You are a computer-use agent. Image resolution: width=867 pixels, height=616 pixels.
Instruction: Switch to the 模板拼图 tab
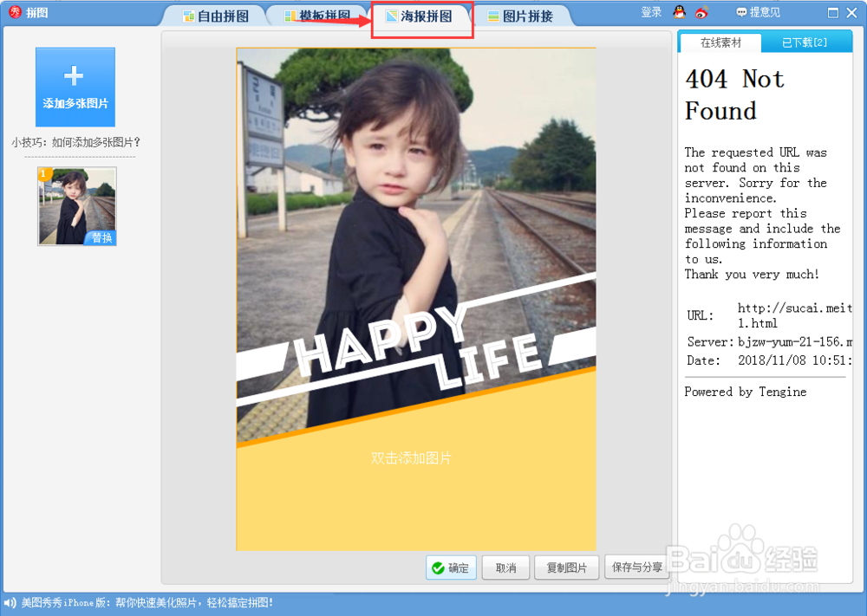[317, 16]
